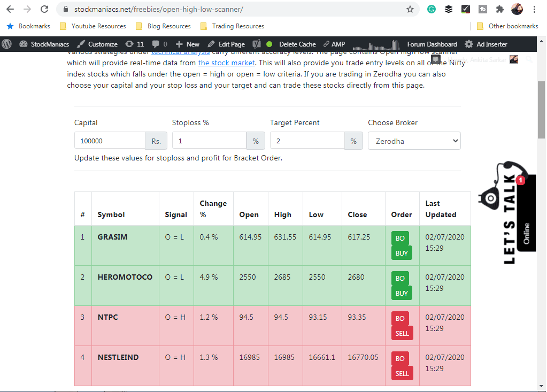Focus the Stoploss % input field

[209, 141]
